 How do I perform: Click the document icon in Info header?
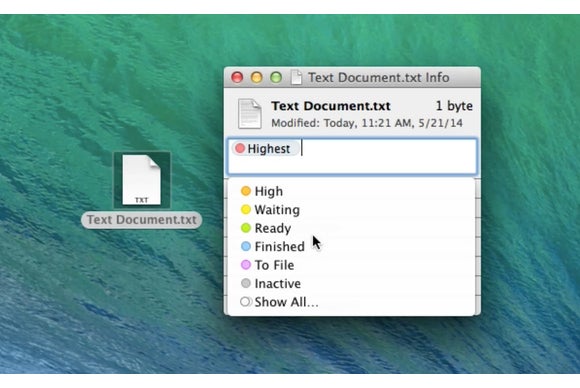click(x=250, y=114)
